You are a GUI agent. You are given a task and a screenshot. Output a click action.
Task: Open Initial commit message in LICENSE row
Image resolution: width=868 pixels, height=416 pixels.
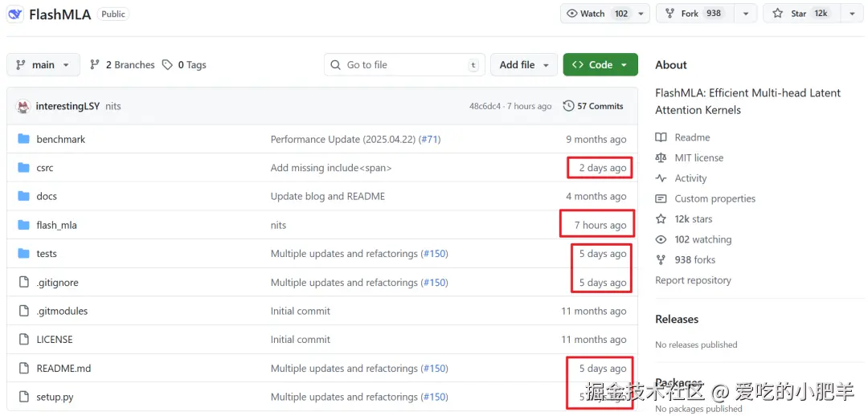301,341
